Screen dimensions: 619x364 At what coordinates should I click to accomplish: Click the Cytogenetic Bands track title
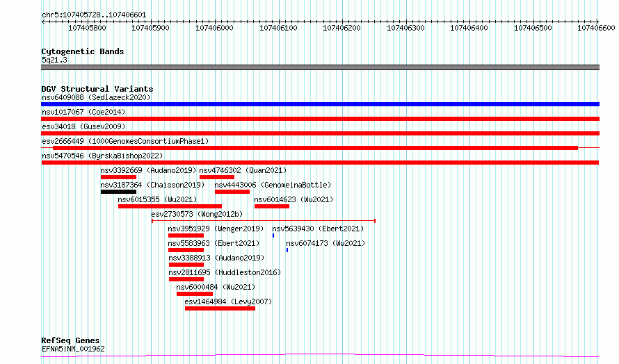[x=83, y=51]
